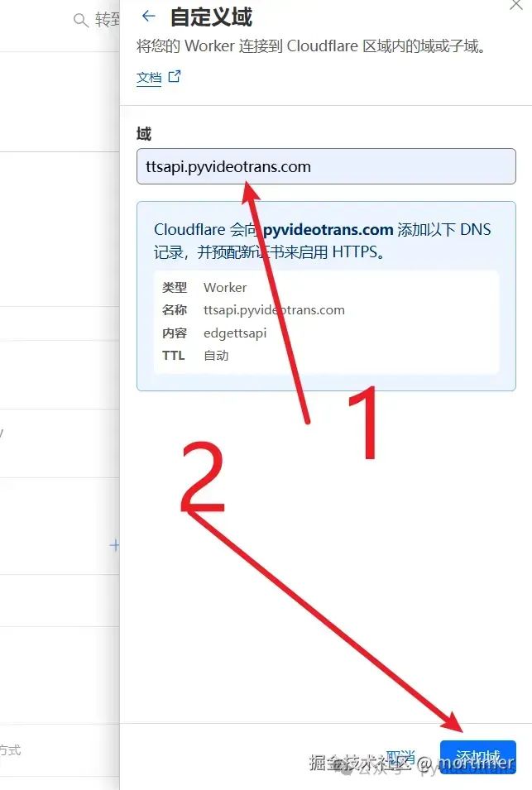The width and height of the screenshot is (532, 790).
Task: Click the 域 field label
Action: [144, 134]
